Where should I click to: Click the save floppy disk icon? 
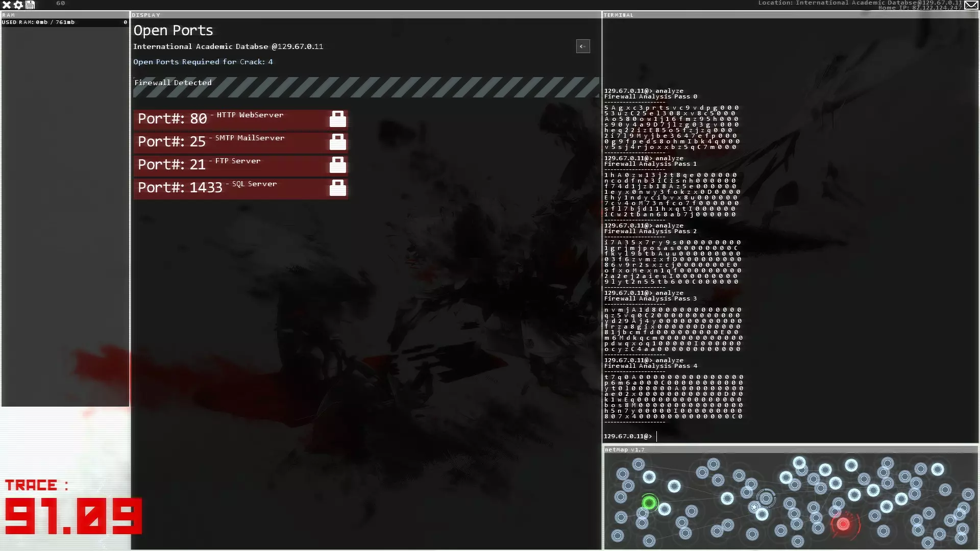(x=30, y=5)
